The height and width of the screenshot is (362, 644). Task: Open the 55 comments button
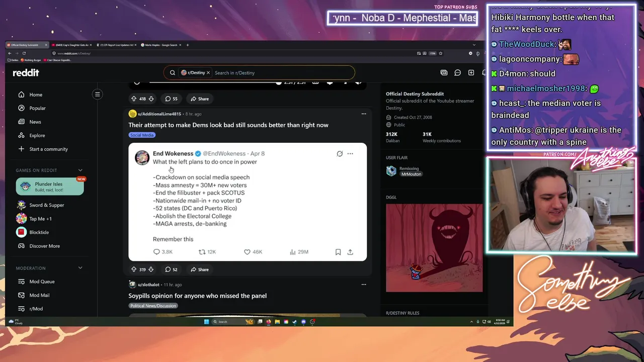point(172,99)
